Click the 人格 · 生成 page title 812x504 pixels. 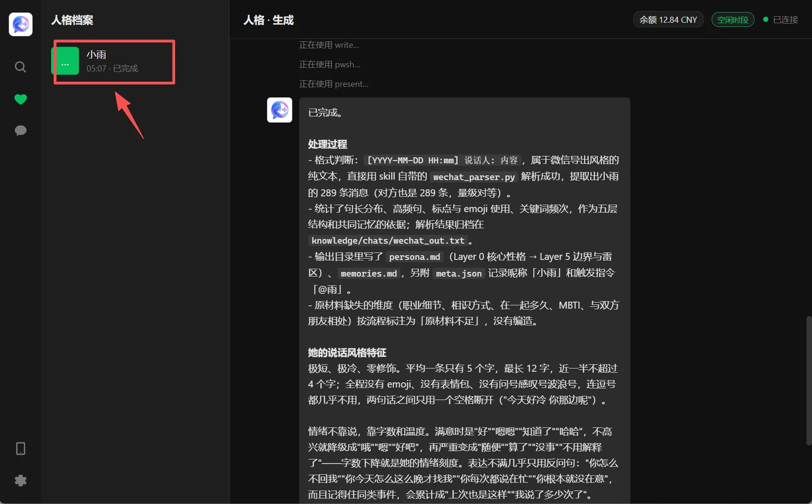click(268, 20)
